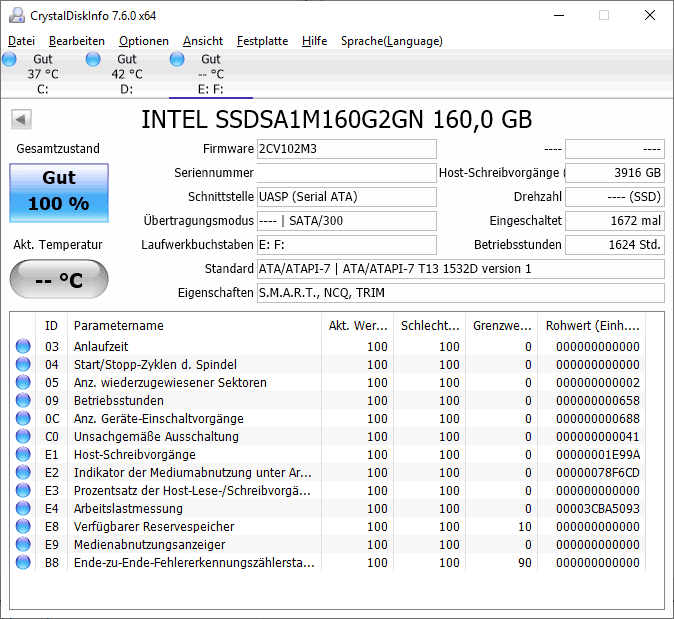The width and height of the screenshot is (674, 619).
Task: Click status orb for Verfügbarer Reservespeicher
Action: 23,527
